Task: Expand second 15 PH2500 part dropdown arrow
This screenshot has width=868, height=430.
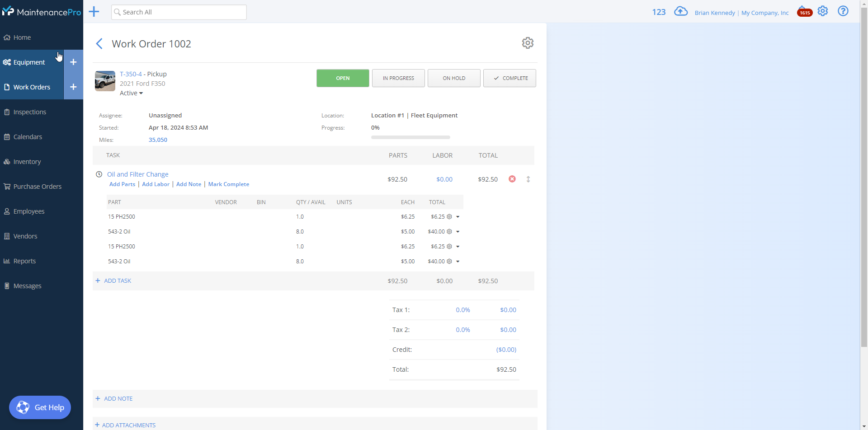Action: coord(458,247)
